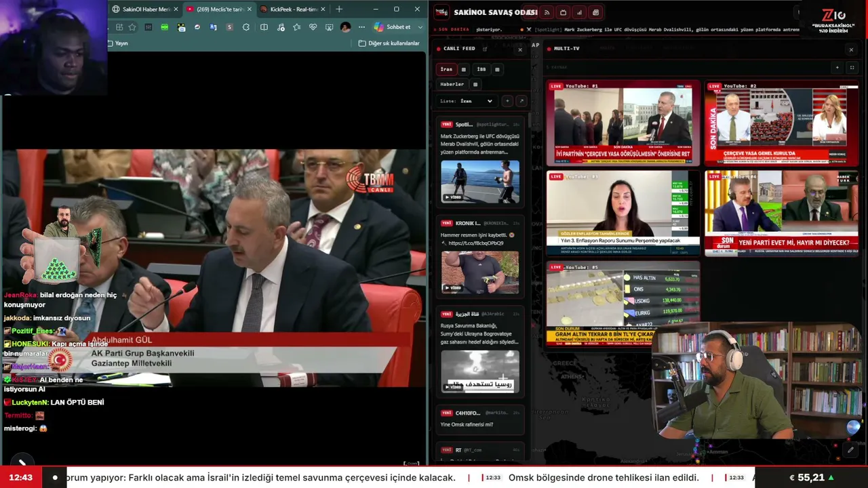
Task: Open grid icon next to İran tab
Action: pyautogui.click(x=464, y=69)
